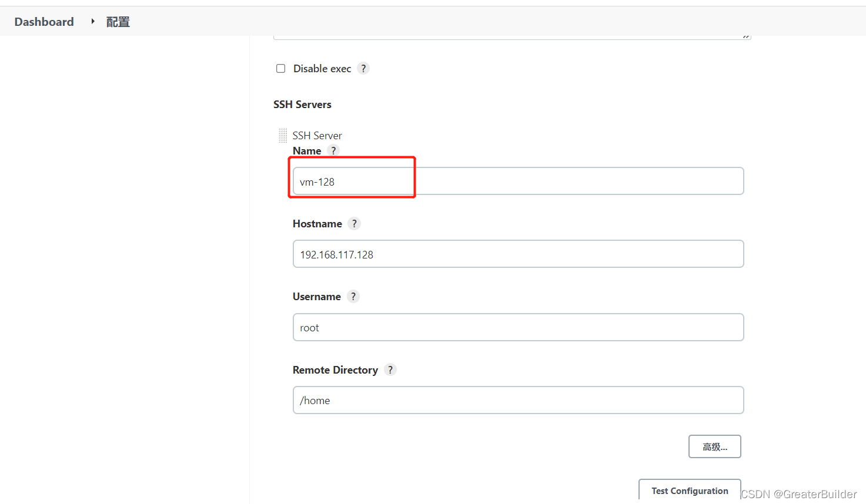This screenshot has height=504, width=866.
Task: Expand advanced settings with 高级... button
Action: click(714, 447)
